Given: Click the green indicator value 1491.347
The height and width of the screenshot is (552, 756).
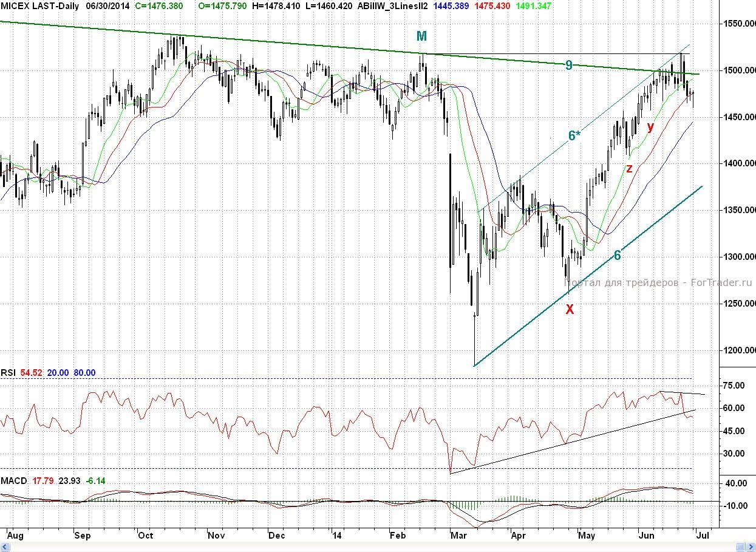Looking at the screenshot, I should (535, 5).
